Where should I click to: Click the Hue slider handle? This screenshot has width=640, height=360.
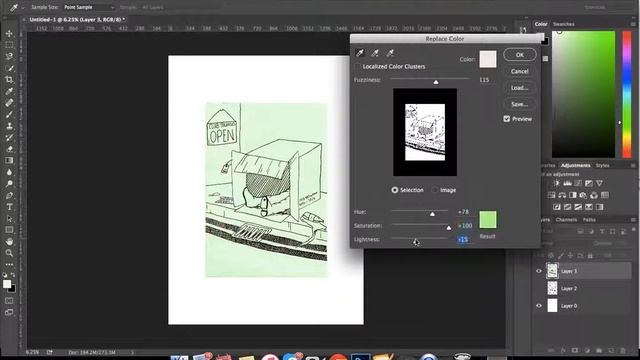432,213
